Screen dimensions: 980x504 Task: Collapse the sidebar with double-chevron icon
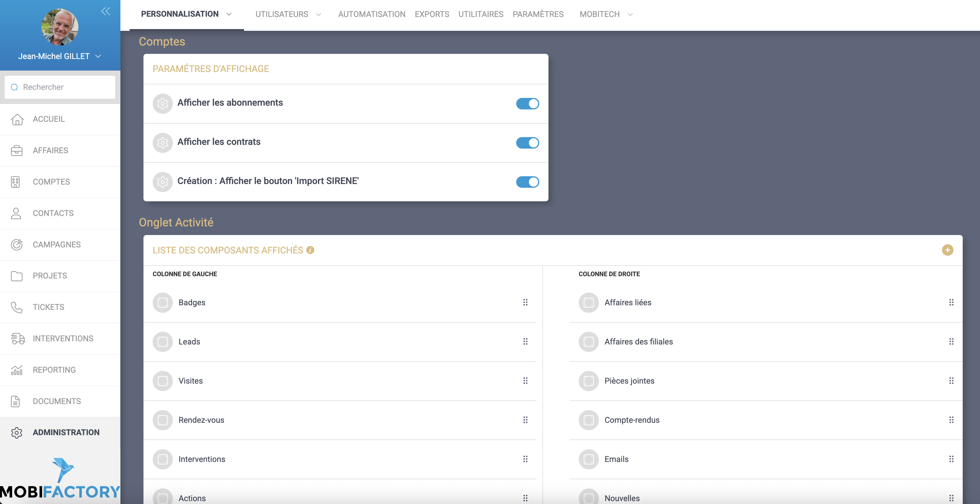pyautogui.click(x=106, y=12)
